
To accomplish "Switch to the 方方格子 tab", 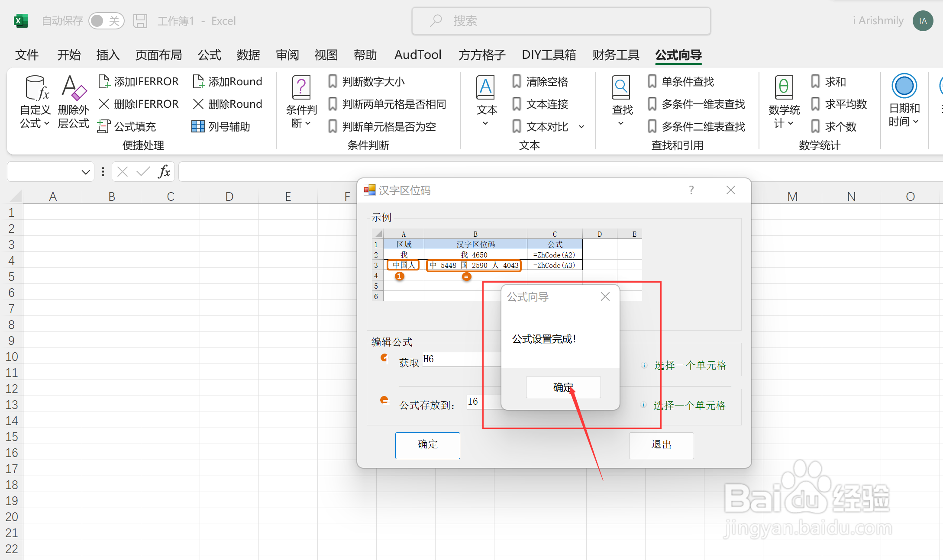I will 481,55.
